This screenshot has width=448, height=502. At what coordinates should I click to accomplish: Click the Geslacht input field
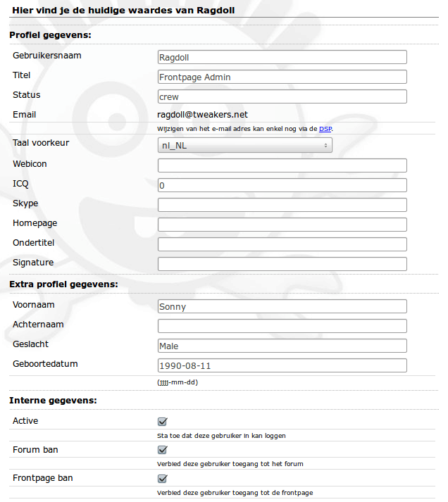point(282,346)
